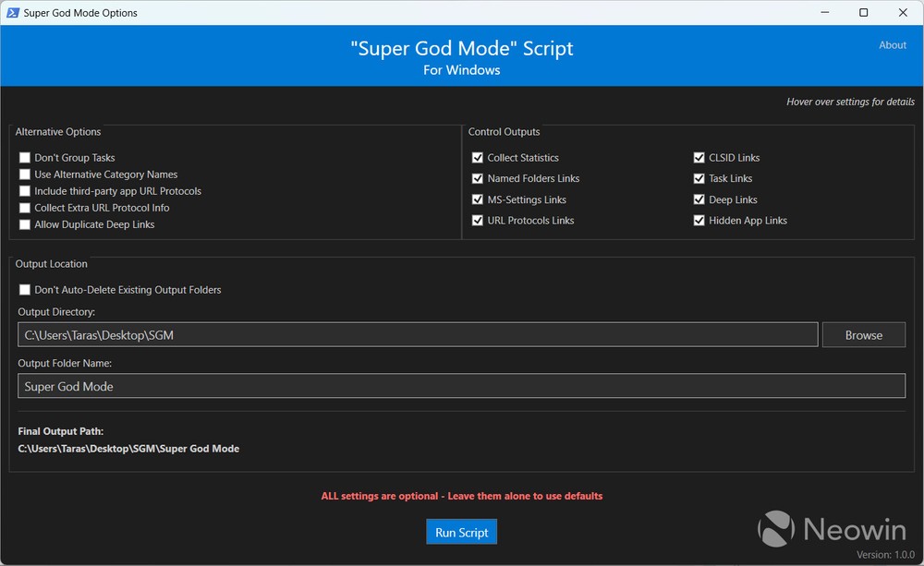Click the Output Directory path field
The height and width of the screenshot is (566, 924).
[417, 335]
